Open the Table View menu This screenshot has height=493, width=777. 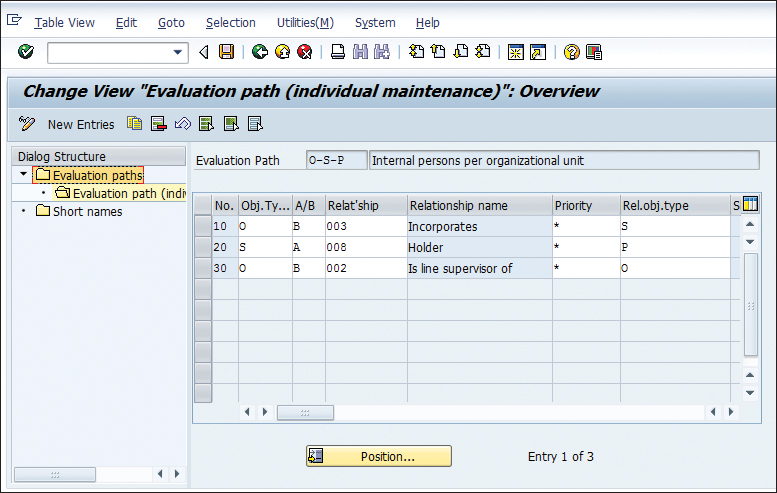point(64,23)
